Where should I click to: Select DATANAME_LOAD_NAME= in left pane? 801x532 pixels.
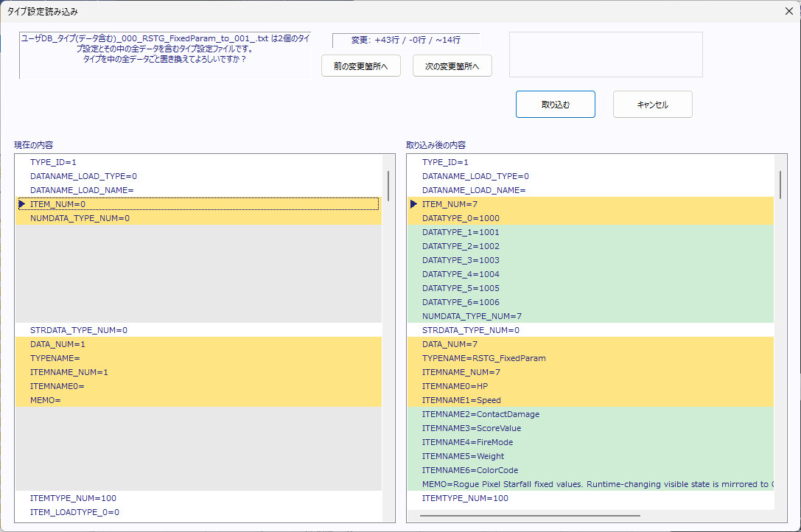pos(198,190)
